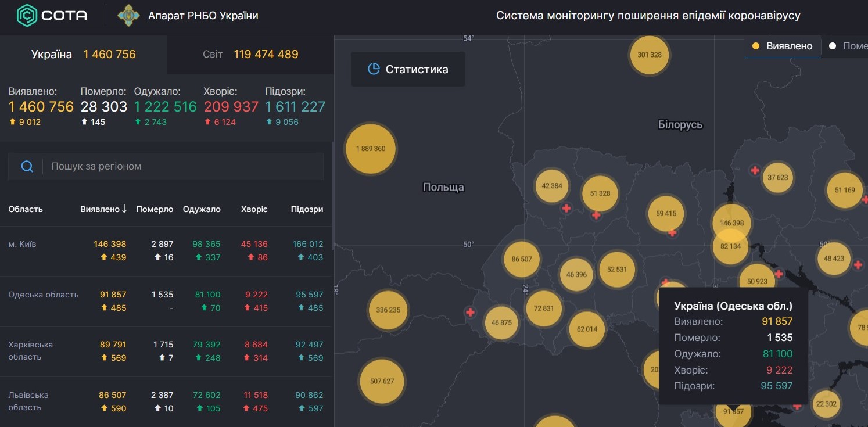Switch to the Світ tab
The height and width of the screenshot is (427, 868).
(250, 54)
